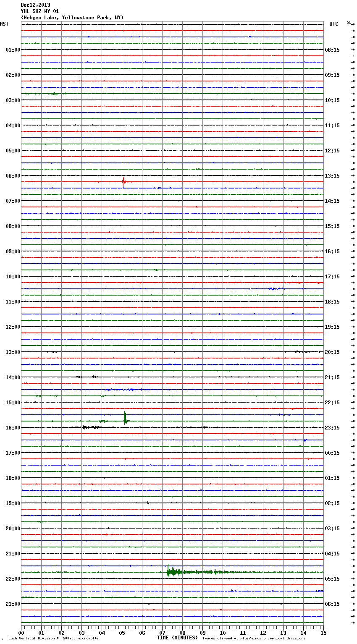Select bottom minute-axis tick '07'
Image resolution: width=357 pixels, height=644 pixels.
pos(162,633)
